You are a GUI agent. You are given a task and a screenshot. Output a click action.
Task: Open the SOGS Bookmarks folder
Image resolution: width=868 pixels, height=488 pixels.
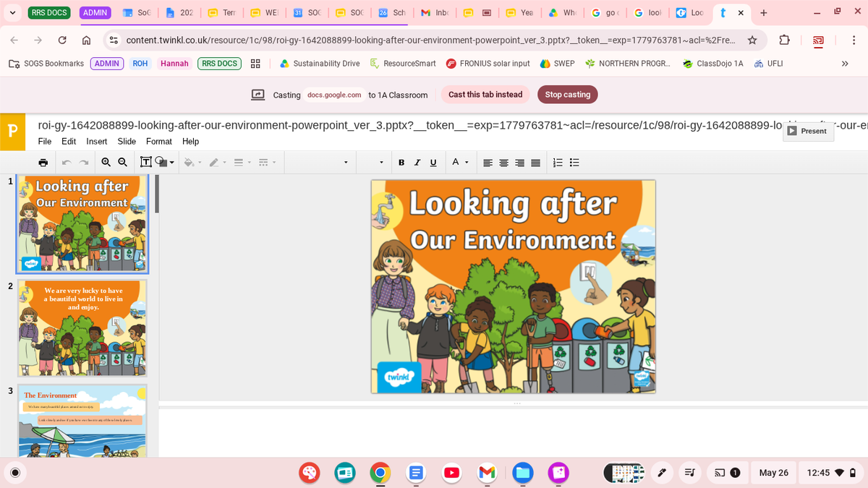46,64
